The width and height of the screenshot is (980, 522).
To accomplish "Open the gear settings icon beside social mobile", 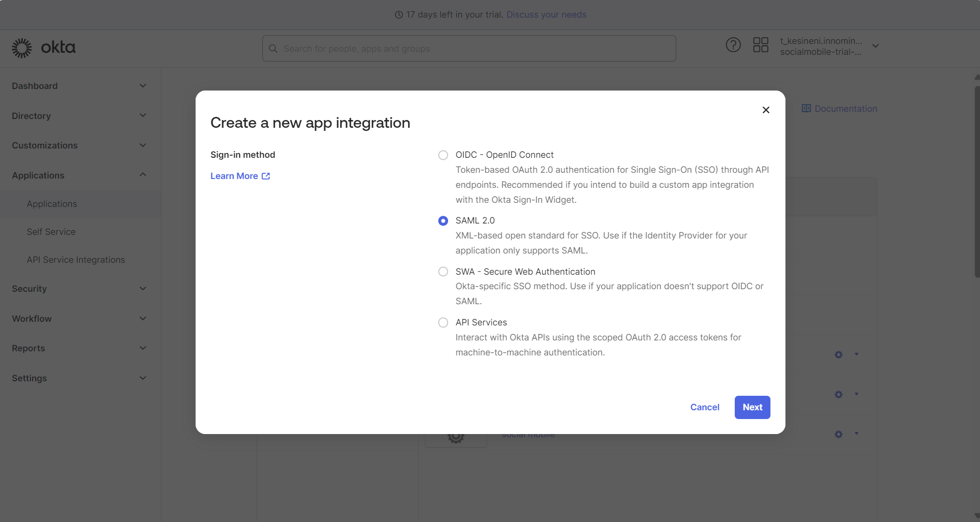I will point(838,434).
